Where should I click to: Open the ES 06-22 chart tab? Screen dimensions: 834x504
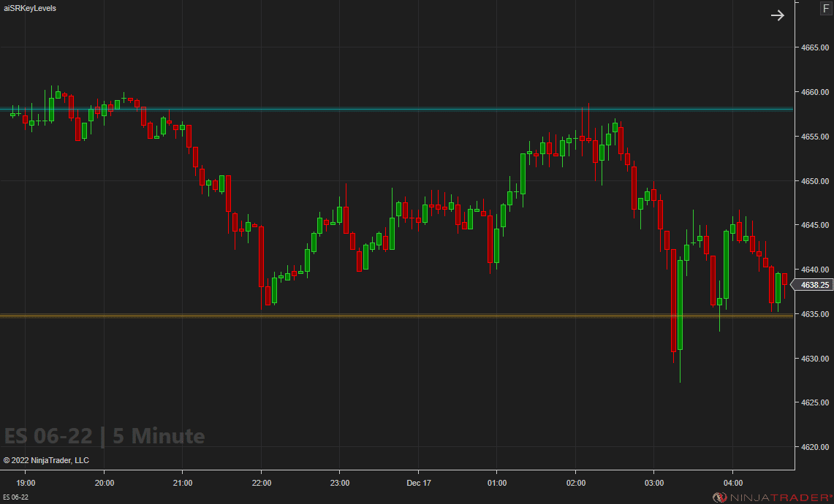point(16,497)
